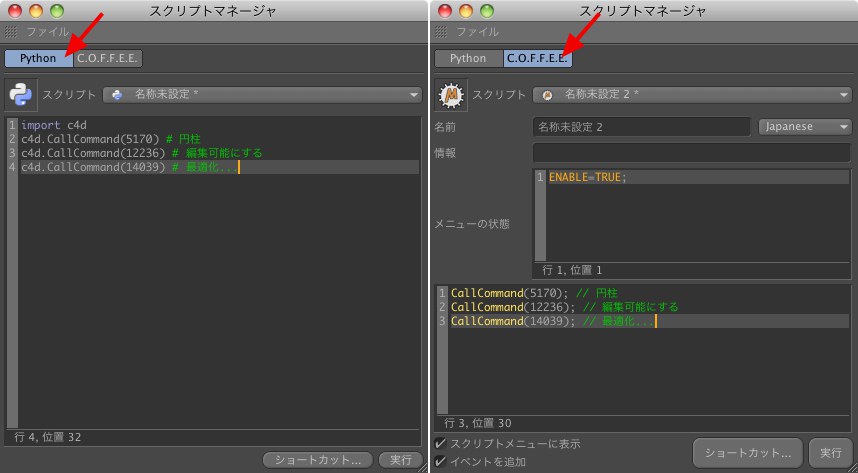858x473 pixels.
Task: Click status text 行 4, 位置 32
Action: click(48, 437)
